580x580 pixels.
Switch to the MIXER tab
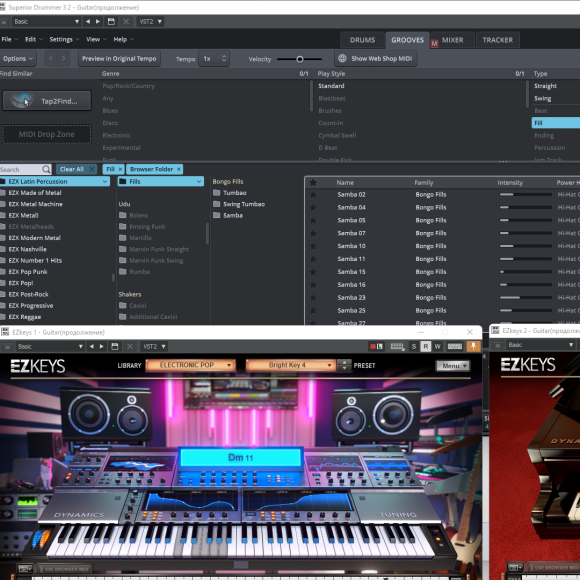coord(452,40)
